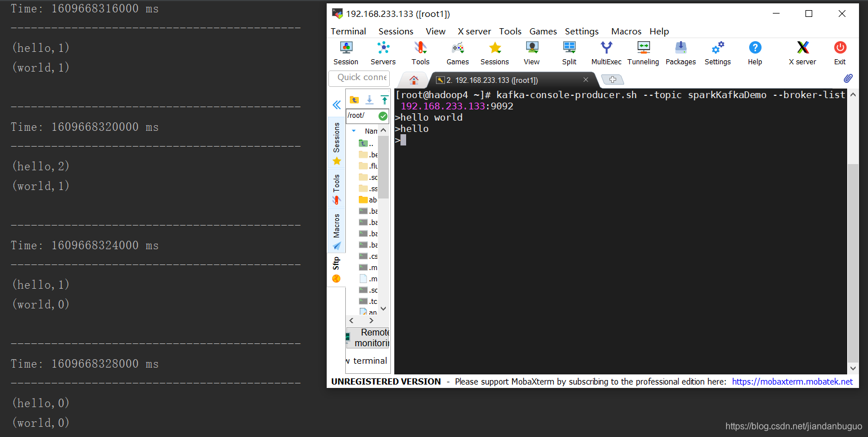
Task: Open the mobaxterm.mobatek.net link
Action: point(793,382)
